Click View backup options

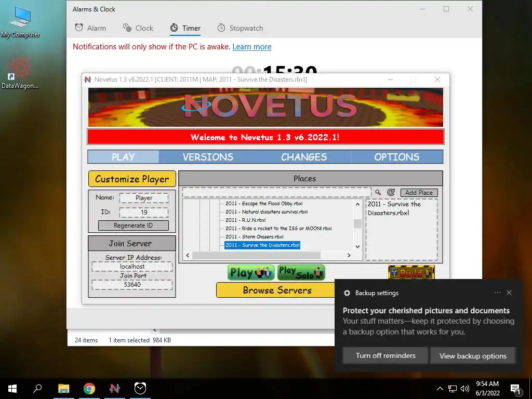click(x=473, y=355)
